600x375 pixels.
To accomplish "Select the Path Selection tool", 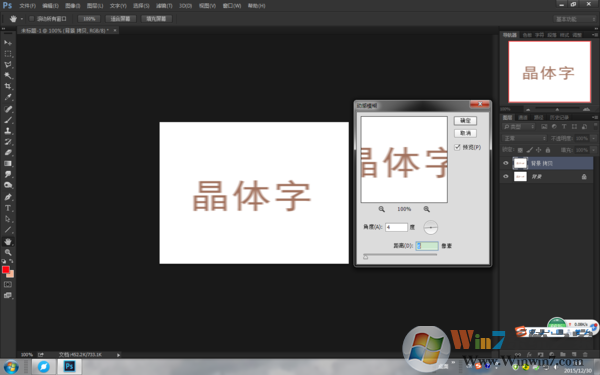I will tap(8, 219).
